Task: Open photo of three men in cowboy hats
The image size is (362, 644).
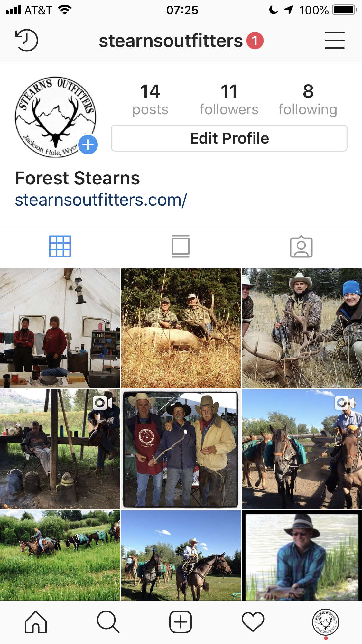Action: click(181, 449)
